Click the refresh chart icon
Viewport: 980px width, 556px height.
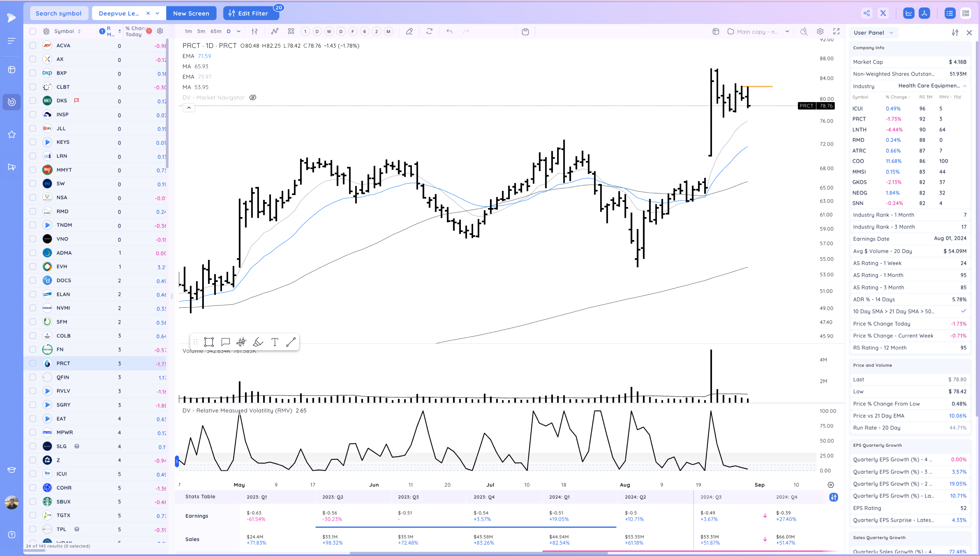click(429, 31)
